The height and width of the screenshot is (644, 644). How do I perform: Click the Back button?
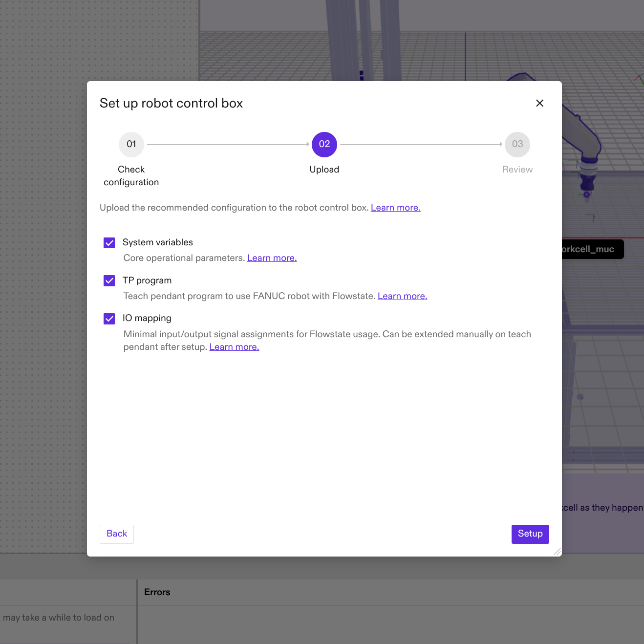point(116,534)
